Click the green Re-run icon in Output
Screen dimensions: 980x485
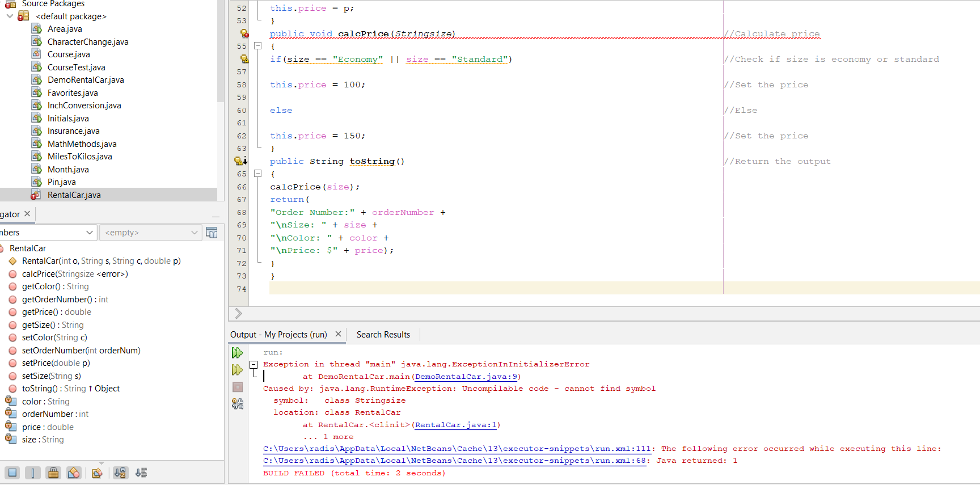(238, 353)
